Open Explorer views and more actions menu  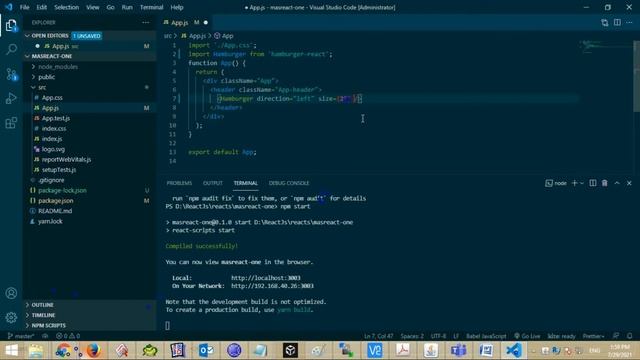(x=146, y=22)
